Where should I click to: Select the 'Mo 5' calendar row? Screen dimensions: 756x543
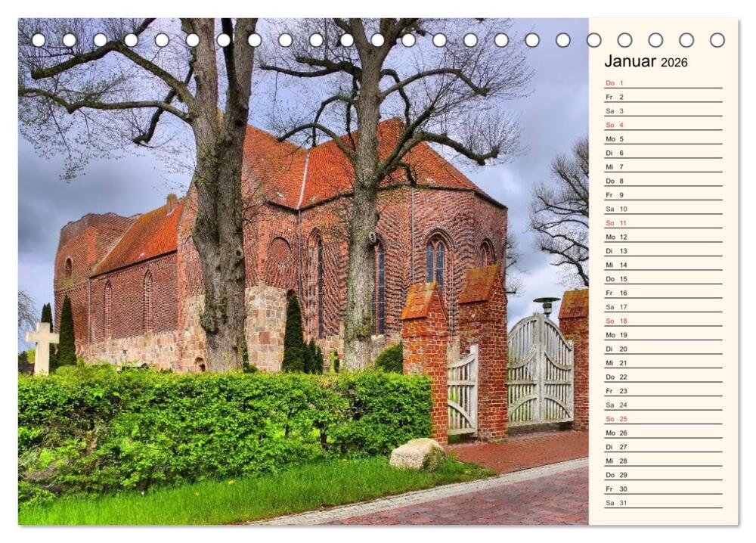pyautogui.click(x=664, y=139)
